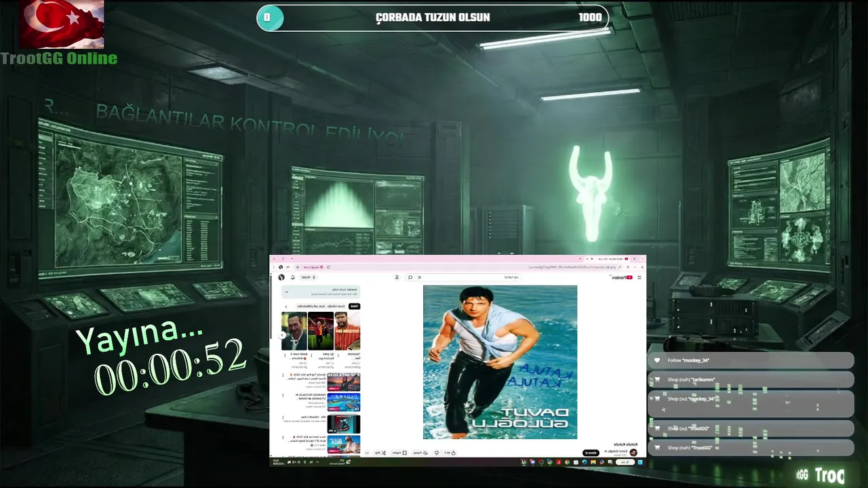Image resolution: width=868 pixels, height=488 pixels.
Task: Open the Davut Güloğlu channel avatar
Action: (633, 452)
